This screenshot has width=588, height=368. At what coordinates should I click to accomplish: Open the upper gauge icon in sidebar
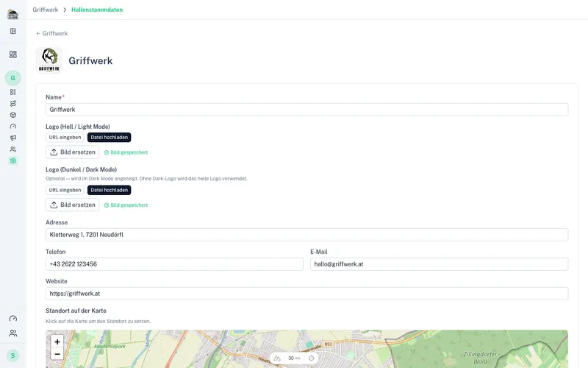(x=13, y=127)
